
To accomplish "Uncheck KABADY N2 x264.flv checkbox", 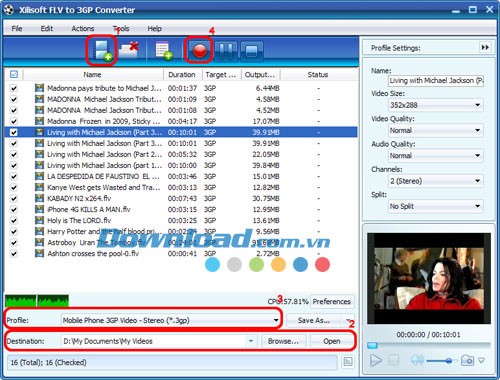I will (x=14, y=198).
